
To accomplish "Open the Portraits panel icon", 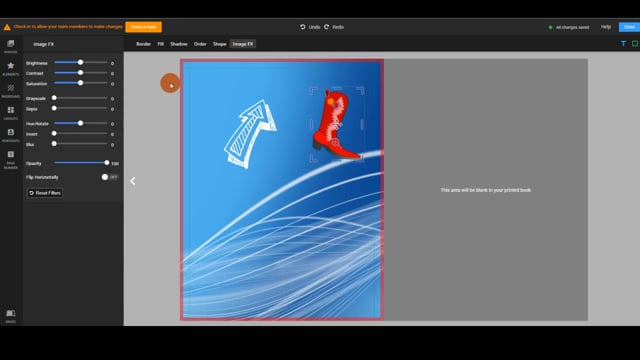I will click(x=11, y=132).
